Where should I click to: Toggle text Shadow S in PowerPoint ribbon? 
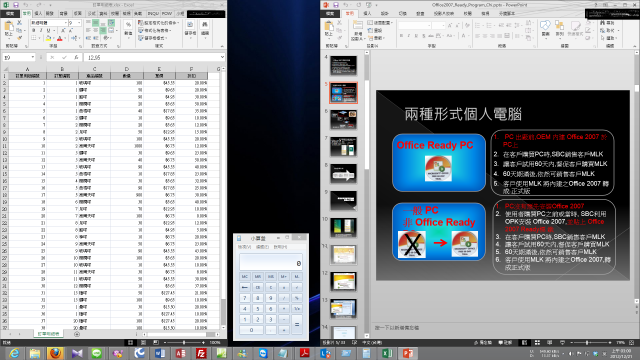point(424,36)
